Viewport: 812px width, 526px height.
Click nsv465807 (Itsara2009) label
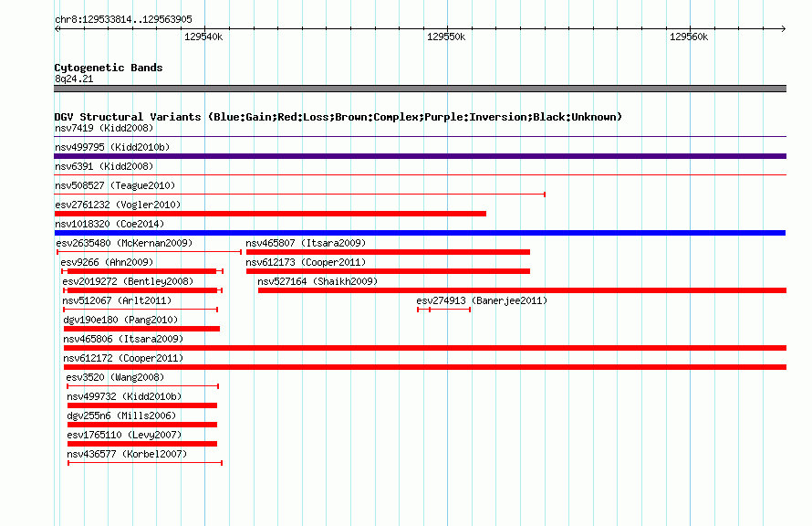click(306, 243)
